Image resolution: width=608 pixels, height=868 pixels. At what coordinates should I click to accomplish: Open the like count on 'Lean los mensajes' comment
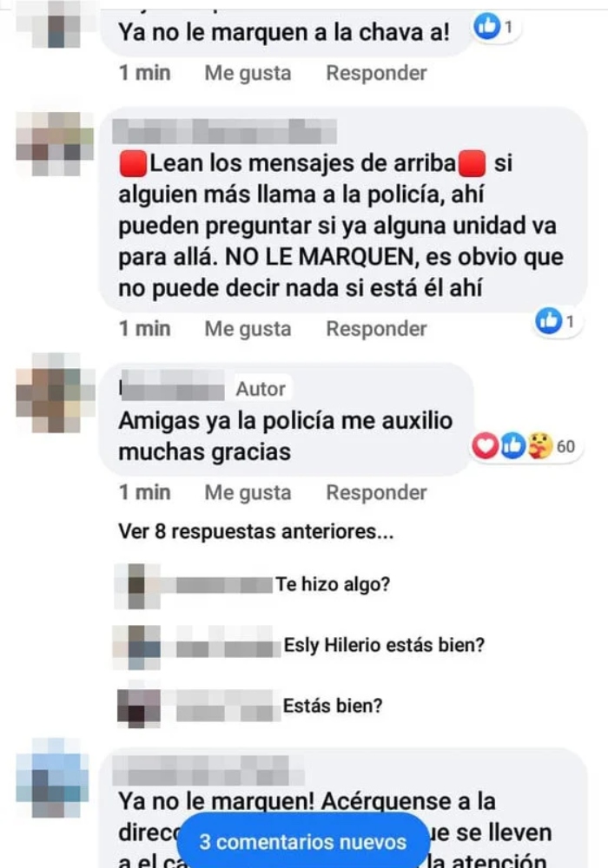pyautogui.click(x=557, y=320)
